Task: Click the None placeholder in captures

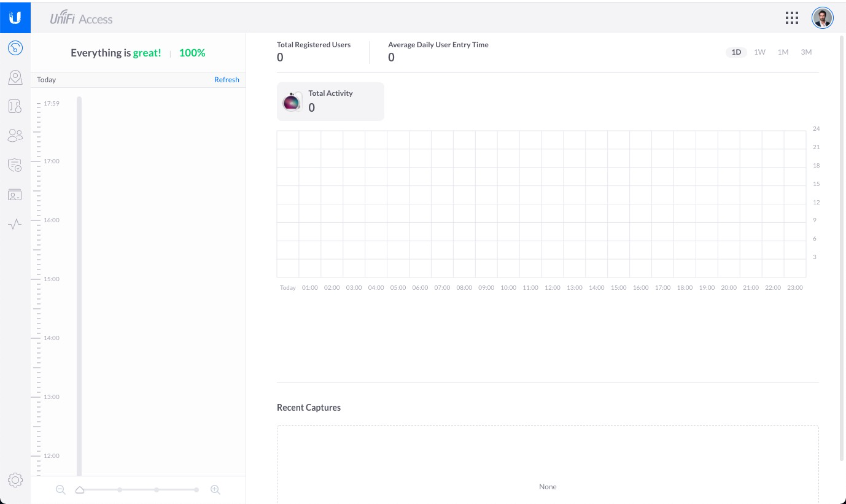Action: coord(548,487)
